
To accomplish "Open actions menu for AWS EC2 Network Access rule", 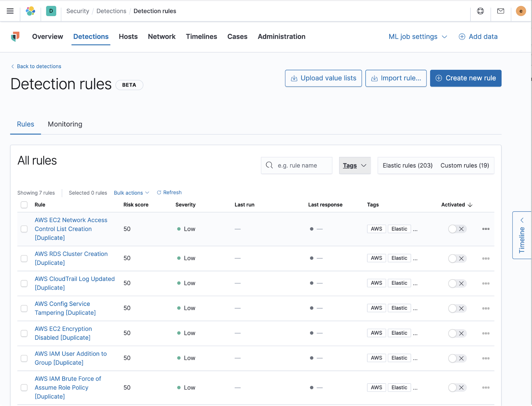I will (486, 229).
